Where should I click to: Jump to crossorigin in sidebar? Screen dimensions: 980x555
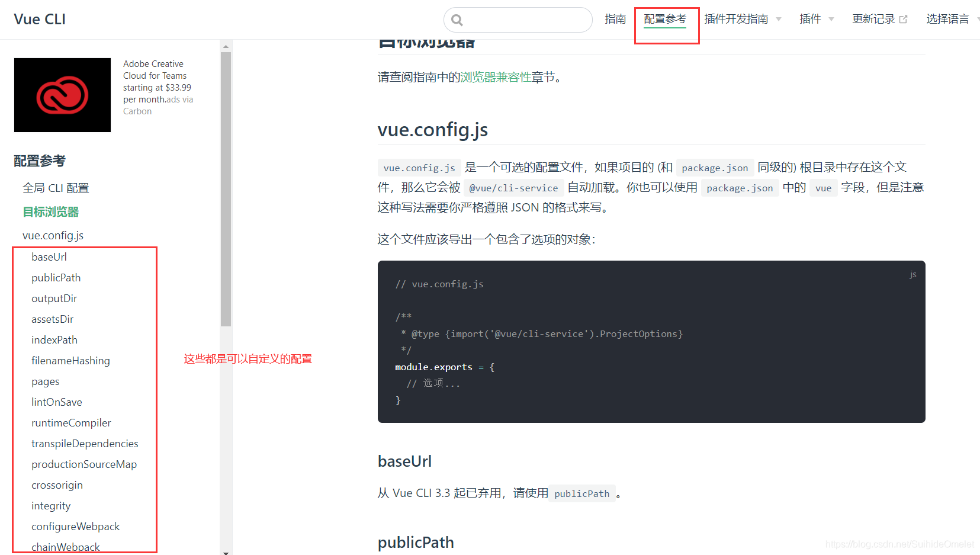(57, 485)
